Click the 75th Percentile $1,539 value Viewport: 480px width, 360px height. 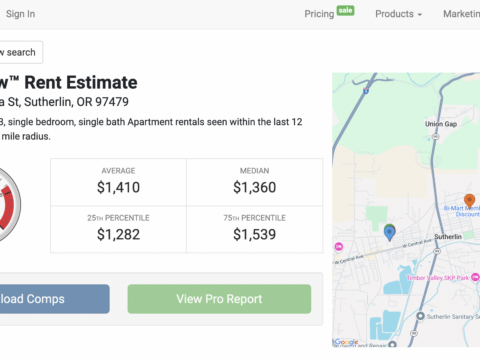click(x=255, y=234)
